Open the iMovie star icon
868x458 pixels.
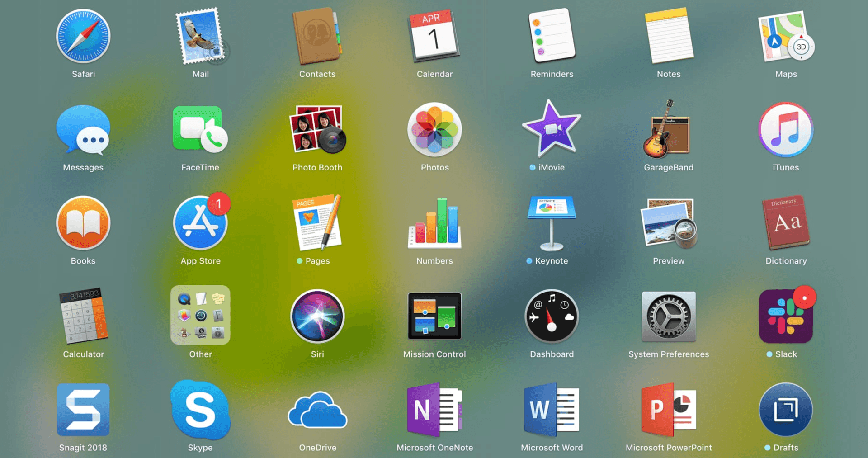click(552, 130)
